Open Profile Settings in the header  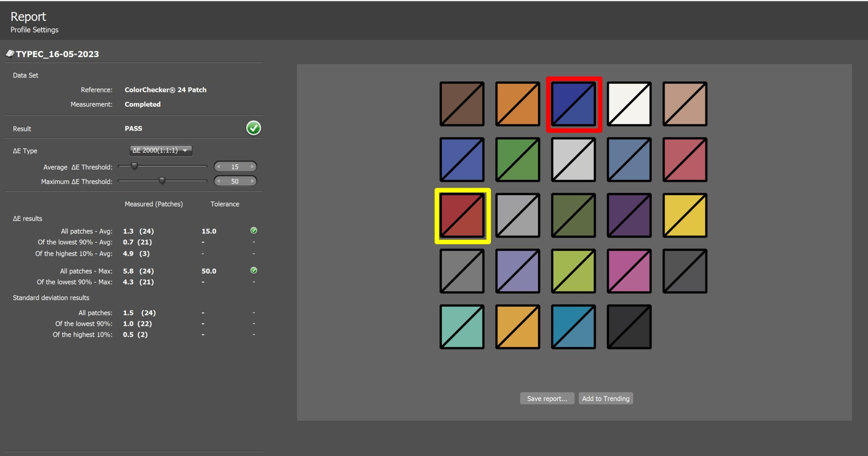[x=34, y=30]
